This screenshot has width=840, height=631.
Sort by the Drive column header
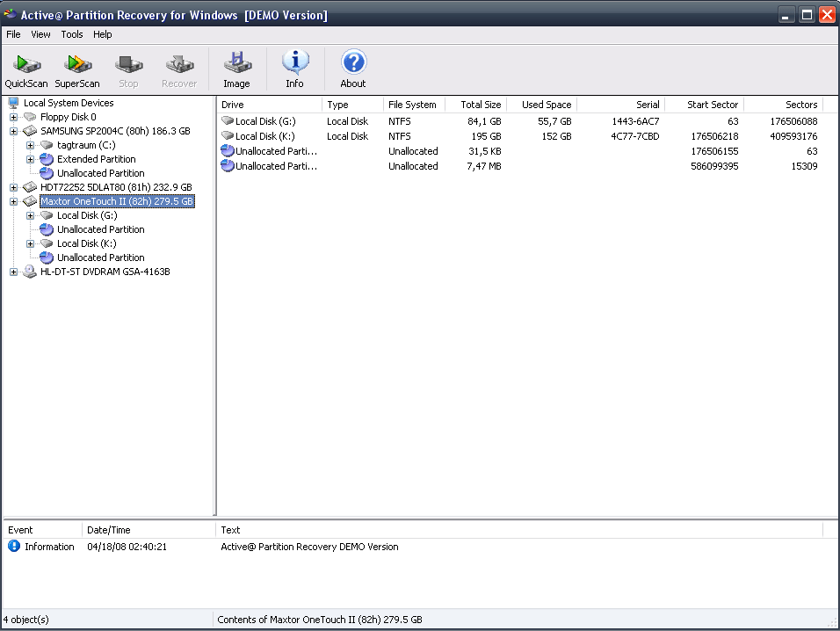(270, 105)
